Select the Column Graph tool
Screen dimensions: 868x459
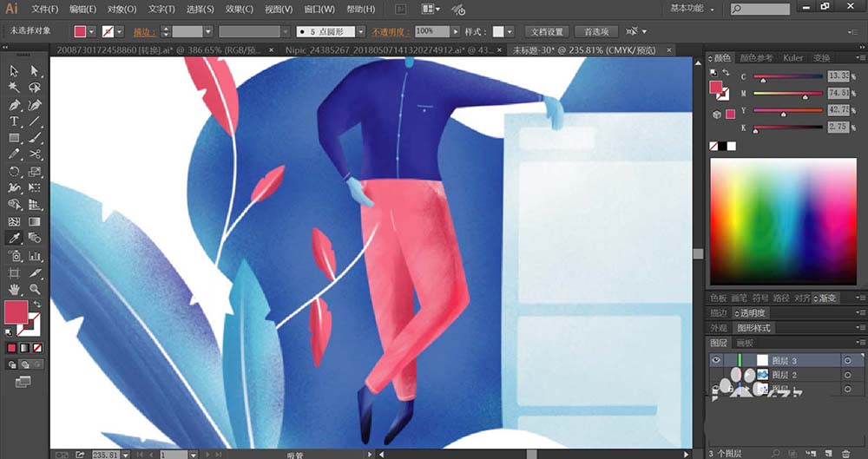point(35,256)
